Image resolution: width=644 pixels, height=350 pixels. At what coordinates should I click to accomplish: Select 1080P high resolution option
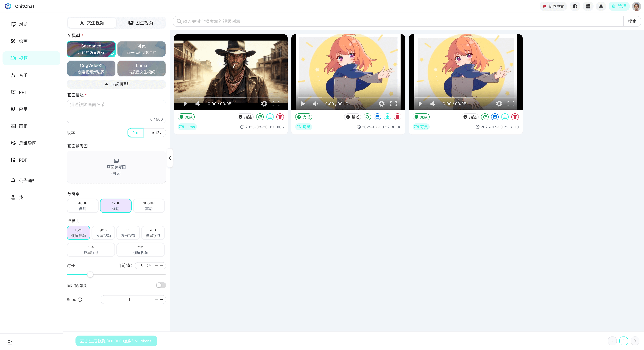pyautogui.click(x=149, y=206)
